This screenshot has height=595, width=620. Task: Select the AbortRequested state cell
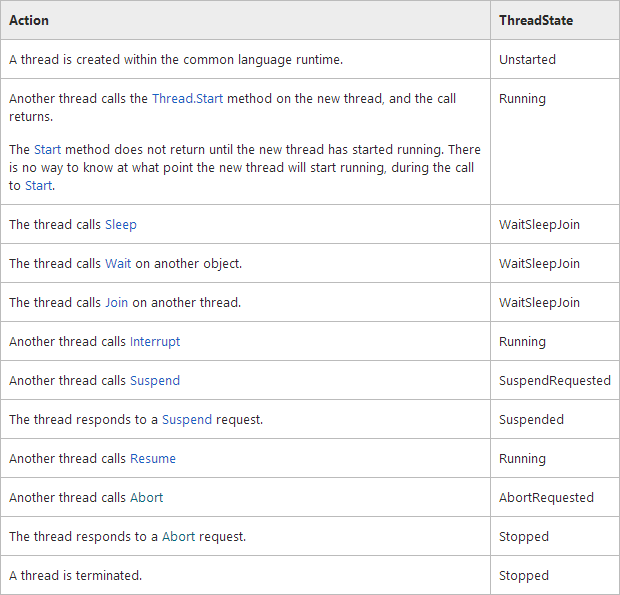(546, 498)
